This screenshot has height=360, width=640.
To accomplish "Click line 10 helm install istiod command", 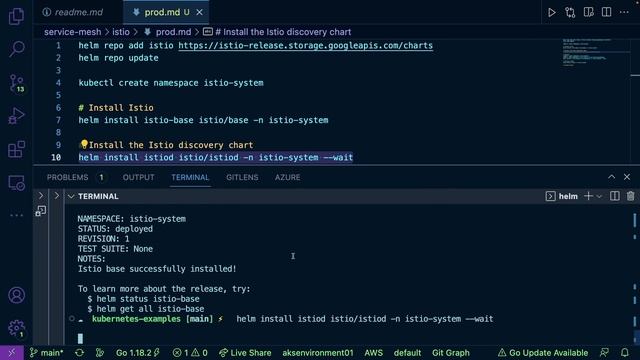I will point(216,157).
